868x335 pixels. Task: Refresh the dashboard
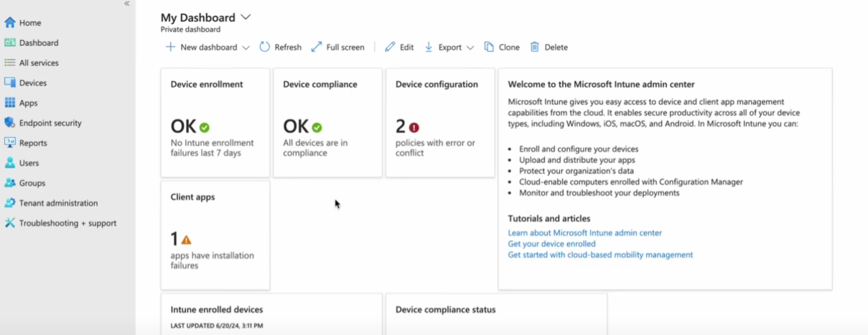(x=280, y=47)
